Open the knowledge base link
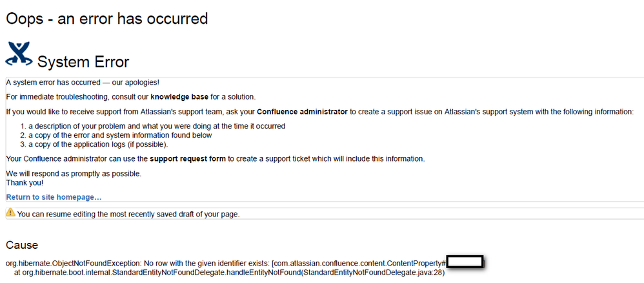644x283 pixels. pos(179,97)
